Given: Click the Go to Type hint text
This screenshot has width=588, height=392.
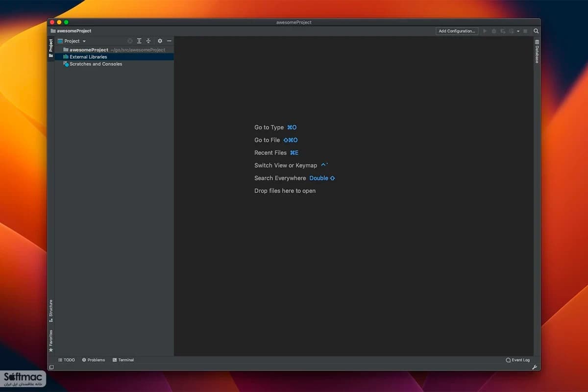Looking at the screenshot, I should (269, 127).
